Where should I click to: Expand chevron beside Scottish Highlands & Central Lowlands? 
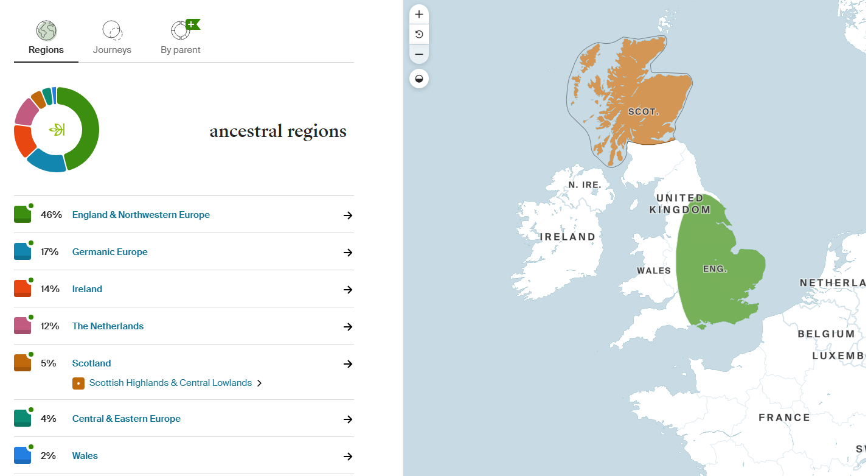tap(260, 383)
